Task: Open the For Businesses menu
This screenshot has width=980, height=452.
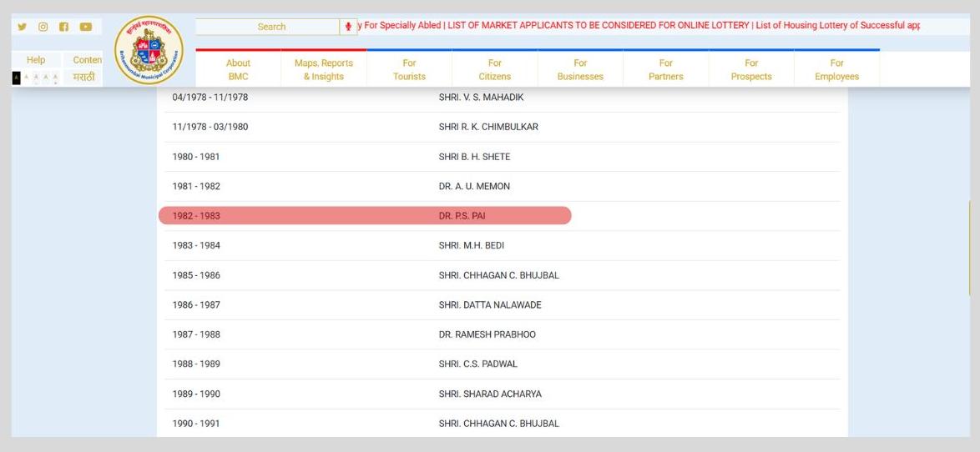Action: coord(580,69)
